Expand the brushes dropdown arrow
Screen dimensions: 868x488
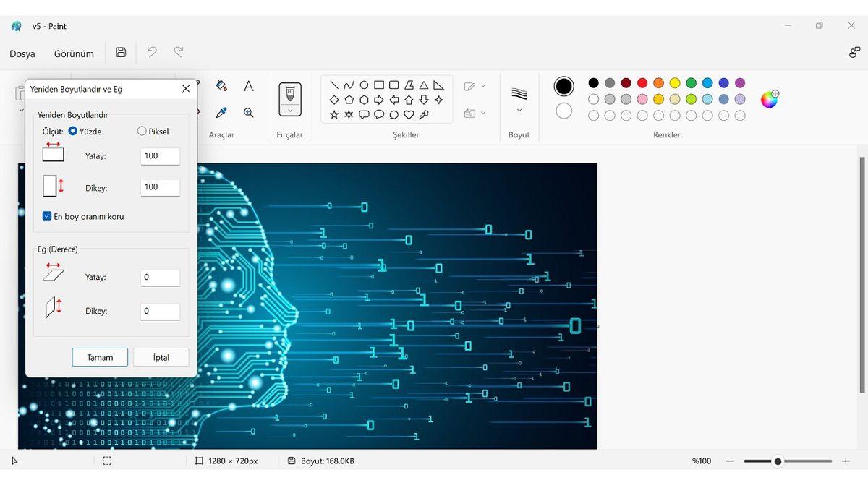pyautogui.click(x=290, y=111)
